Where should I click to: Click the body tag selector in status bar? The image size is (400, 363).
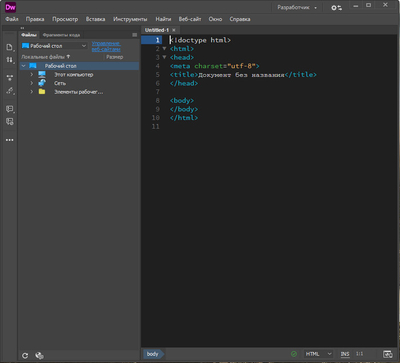coord(152,354)
